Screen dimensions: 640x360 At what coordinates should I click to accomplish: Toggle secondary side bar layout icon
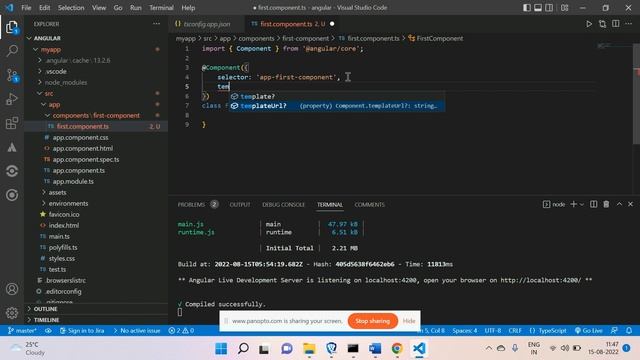point(549,8)
